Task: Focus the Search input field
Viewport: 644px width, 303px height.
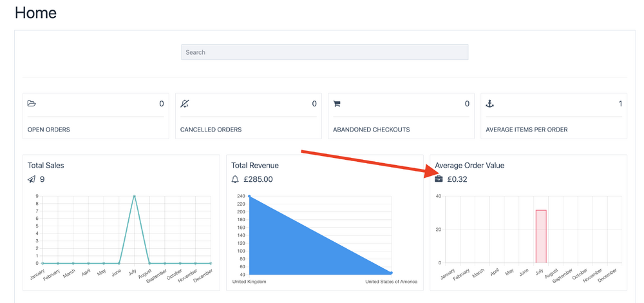Action: click(x=325, y=52)
